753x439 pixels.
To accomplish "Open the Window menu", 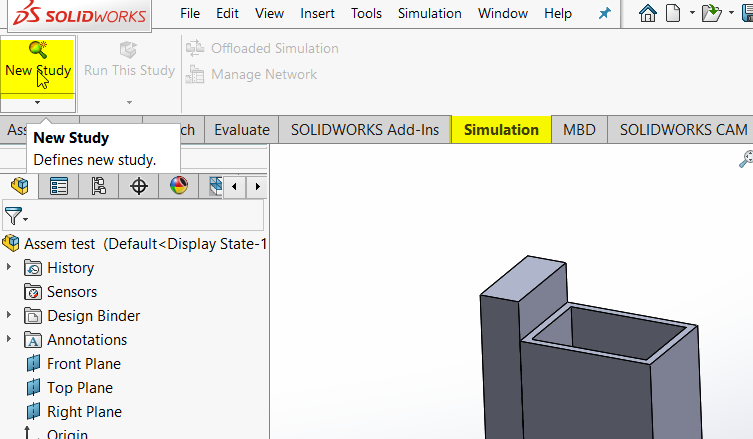I will [x=503, y=13].
